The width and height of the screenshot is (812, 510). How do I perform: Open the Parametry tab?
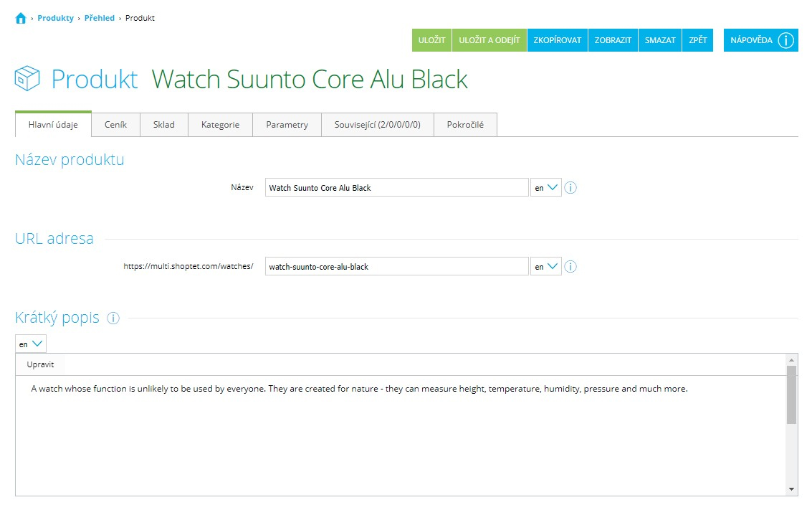click(x=287, y=125)
